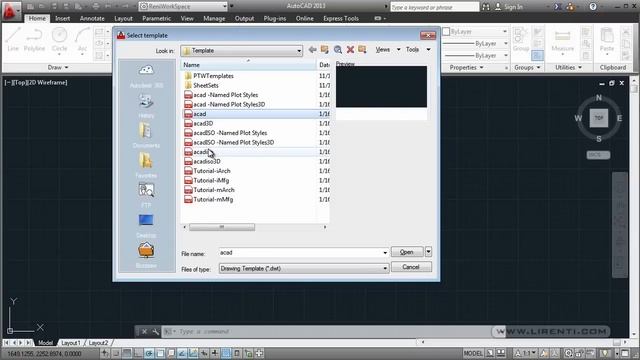
Task: Expand the File name dropdown arrow
Action: (x=384, y=253)
